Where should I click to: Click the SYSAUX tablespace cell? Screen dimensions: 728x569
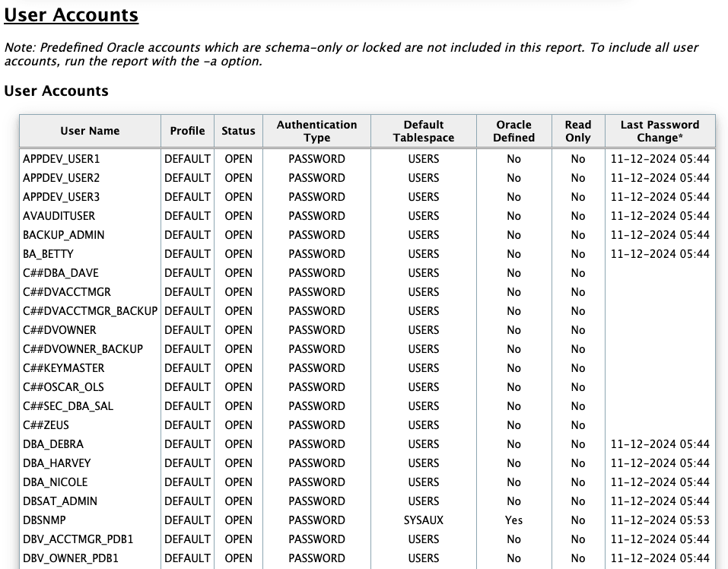pos(423,520)
